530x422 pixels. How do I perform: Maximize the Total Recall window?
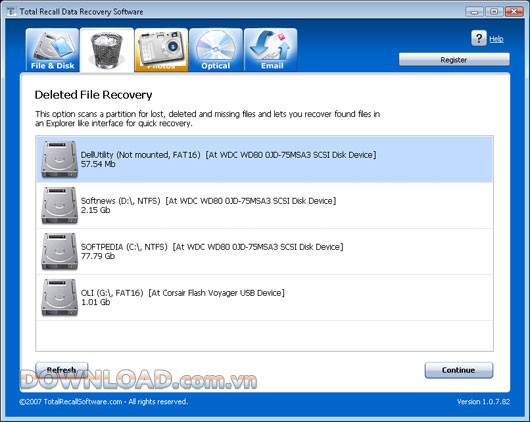[x=494, y=11]
